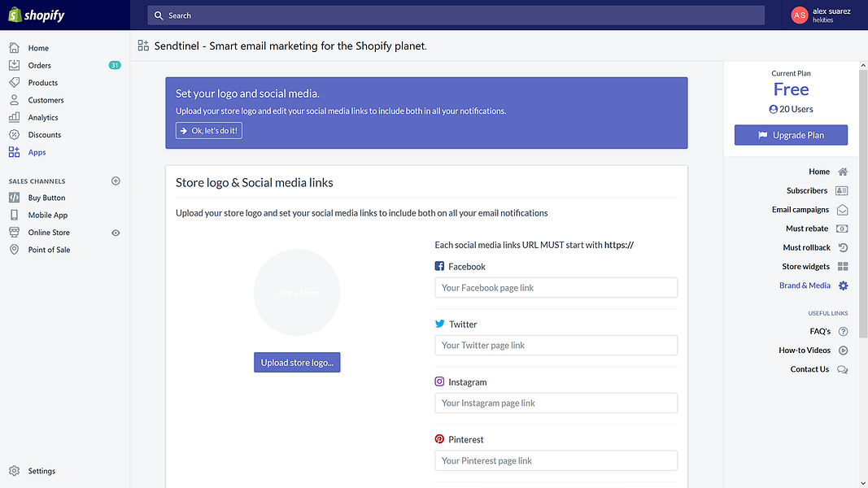Click the Settings gear icon
This screenshot has width=868, height=488.
[x=15, y=471]
